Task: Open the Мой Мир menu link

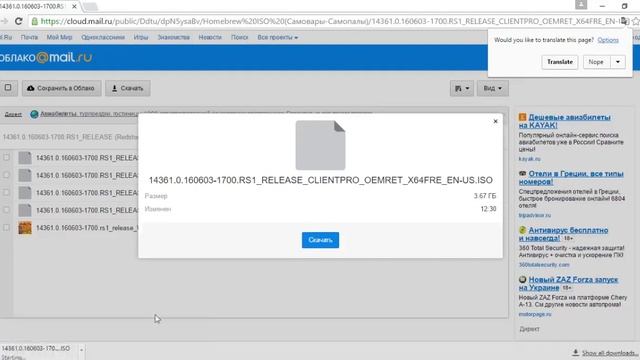Action: [59, 37]
